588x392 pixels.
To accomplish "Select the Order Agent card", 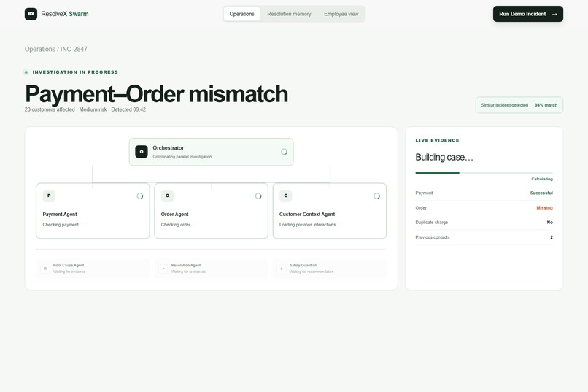I will pos(211,211).
